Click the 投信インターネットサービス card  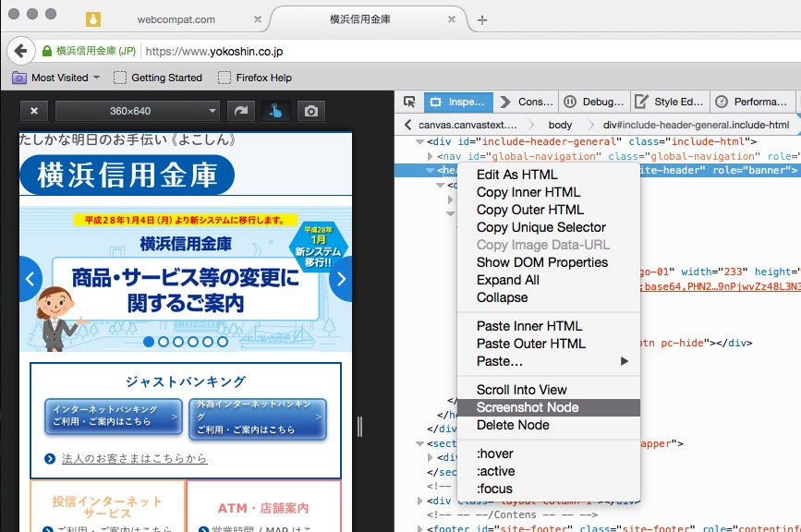[107, 506]
